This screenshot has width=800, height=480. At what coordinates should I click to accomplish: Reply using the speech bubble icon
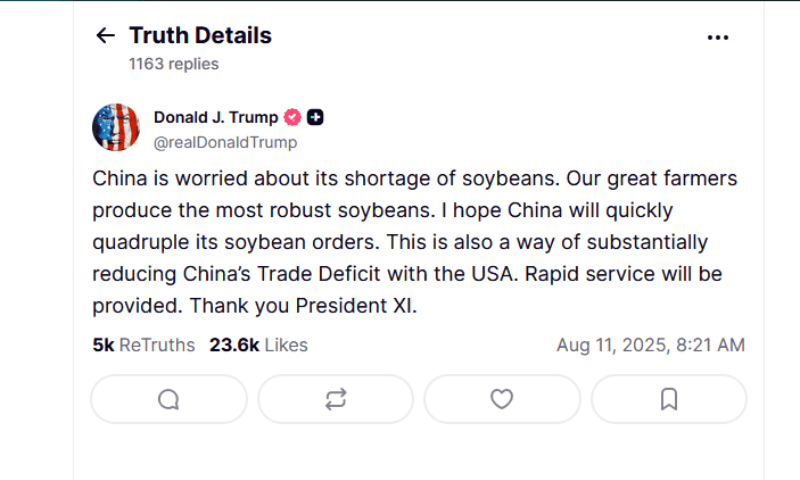coord(169,399)
